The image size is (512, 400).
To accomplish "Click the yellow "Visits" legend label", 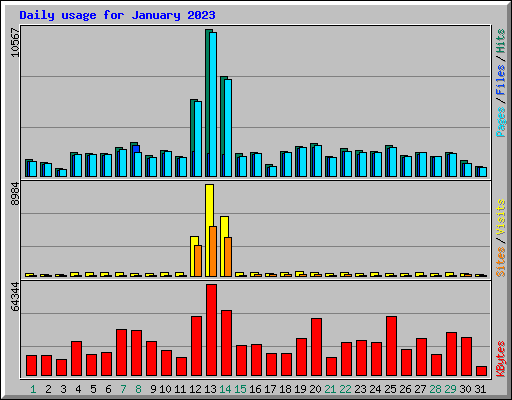I will pyautogui.click(x=500, y=217).
